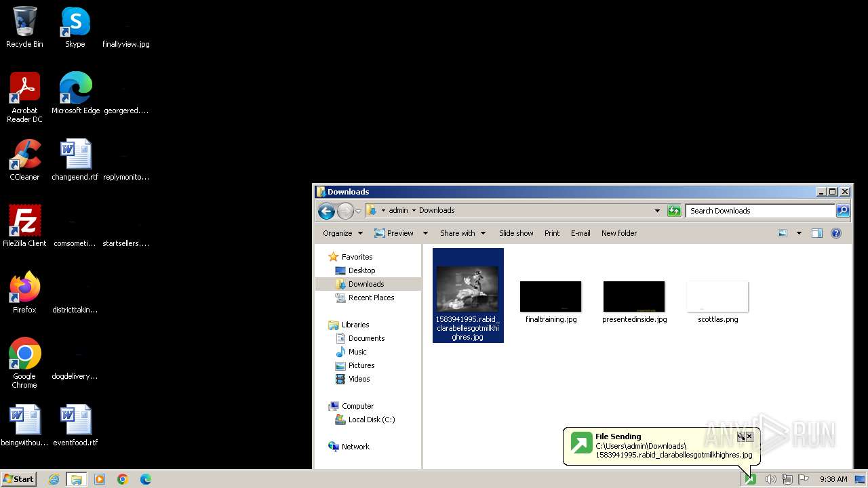Expand the admin breadcrumb arrow

[414, 211]
